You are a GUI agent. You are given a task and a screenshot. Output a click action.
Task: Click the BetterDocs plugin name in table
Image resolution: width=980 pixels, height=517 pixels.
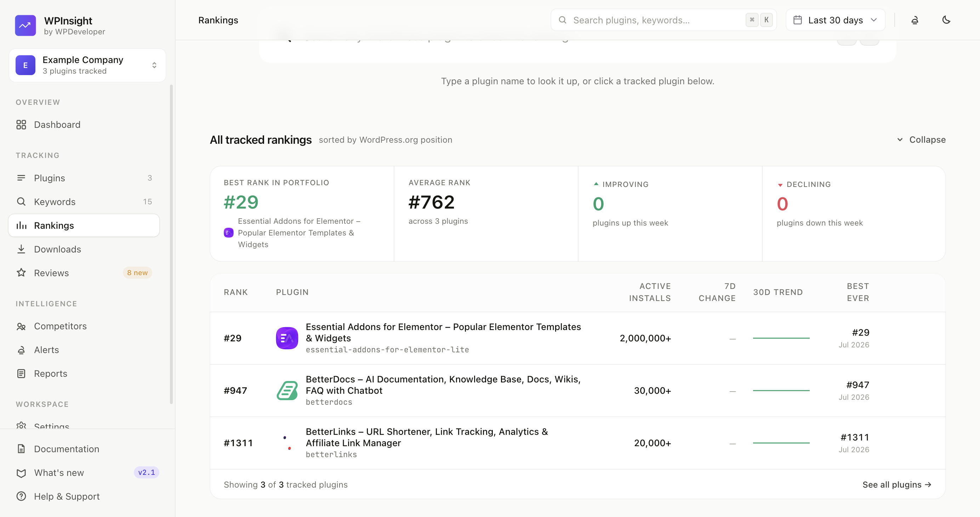coord(443,385)
